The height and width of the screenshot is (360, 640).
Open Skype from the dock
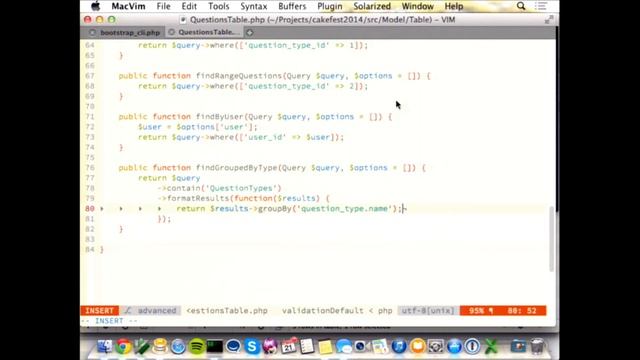tap(252, 347)
